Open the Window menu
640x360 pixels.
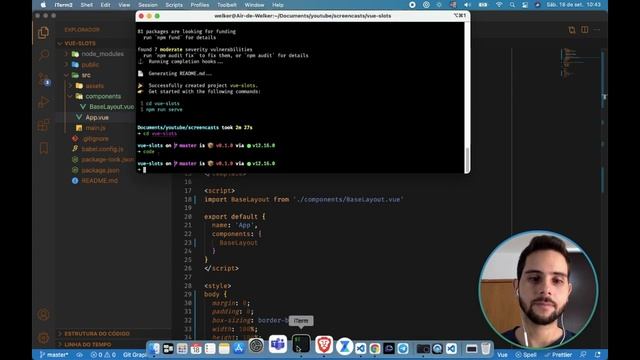[254, 5]
